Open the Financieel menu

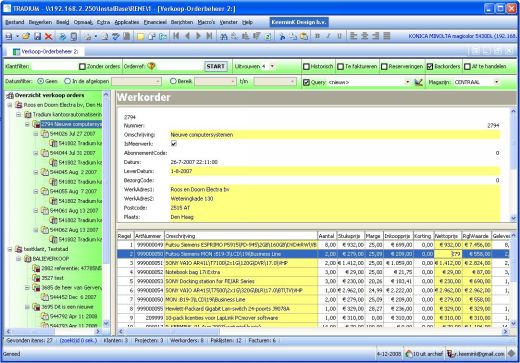point(155,22)
